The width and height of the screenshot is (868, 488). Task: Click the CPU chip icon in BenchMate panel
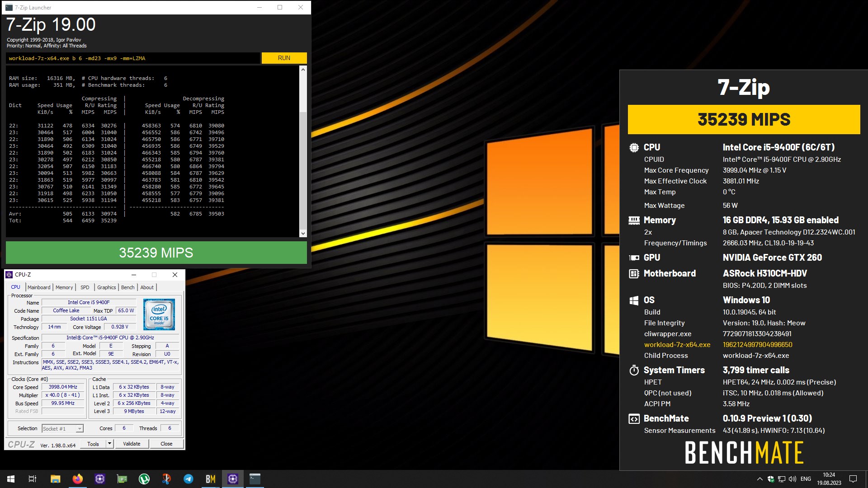coord(634,147)
